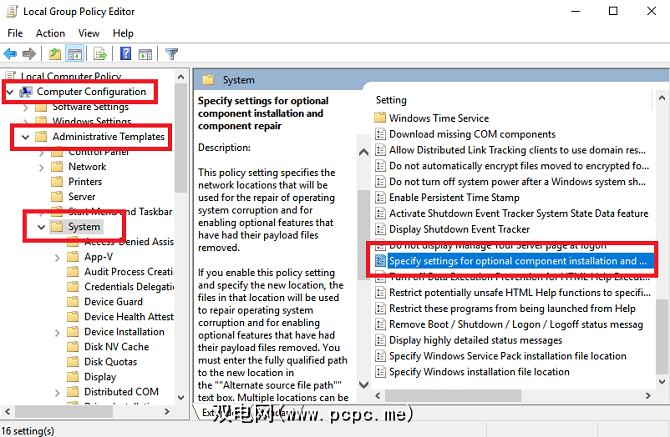The width and height of the screenshot is (670, 437).
Task: Select Credentials Delegation in the tree
Action: click(x=129, y=287)
